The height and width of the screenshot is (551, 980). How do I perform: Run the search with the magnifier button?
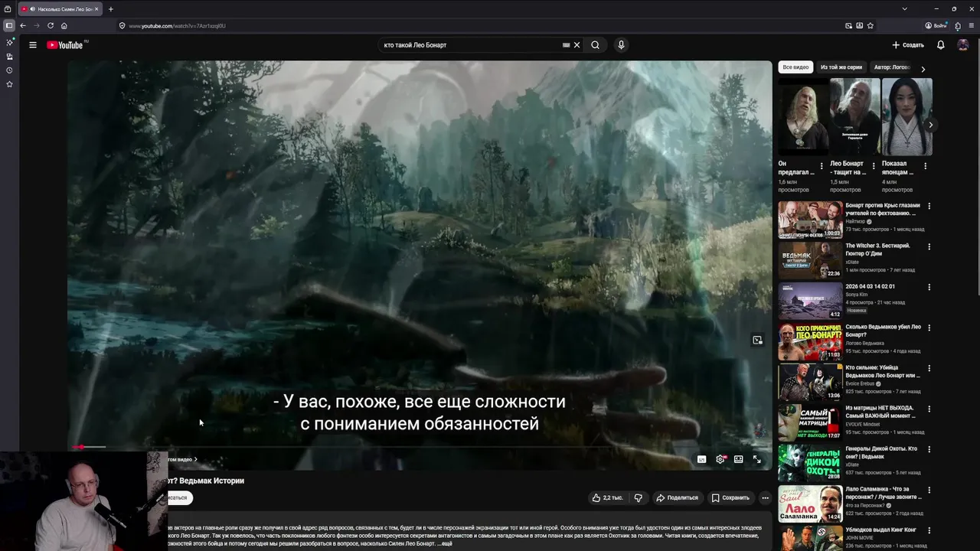(595, 45)
